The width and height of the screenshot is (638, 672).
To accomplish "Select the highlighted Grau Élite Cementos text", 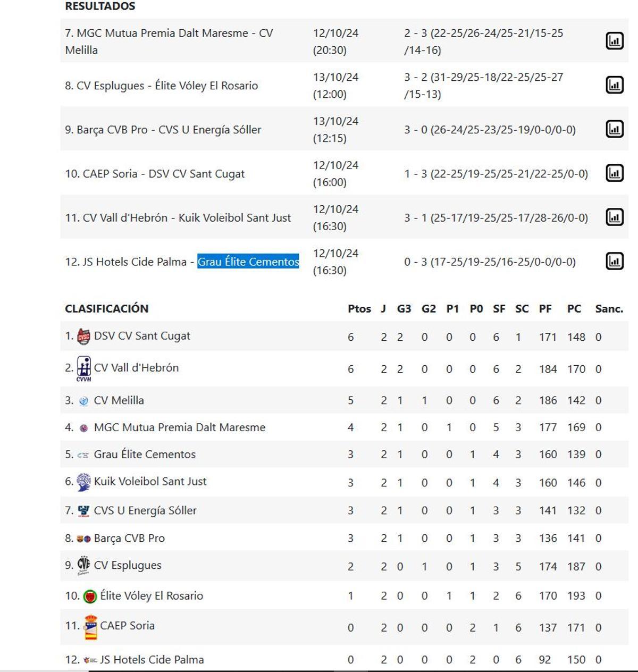I will (248, 262).
